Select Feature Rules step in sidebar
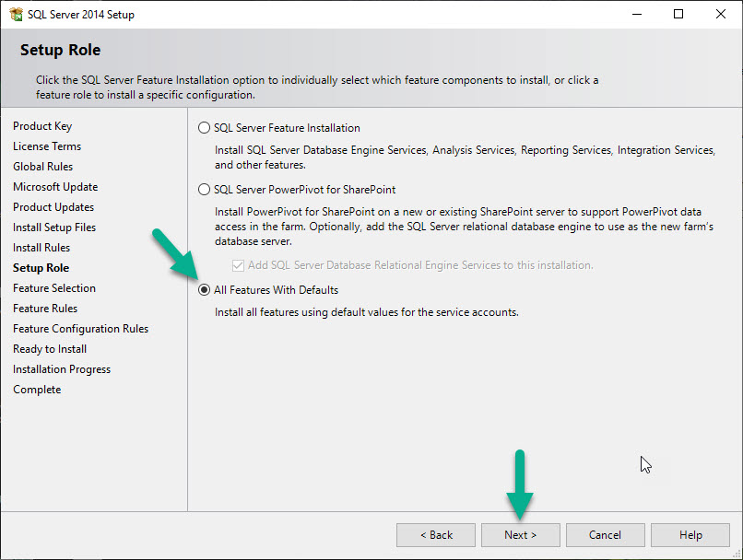The height and width of the screenshot is (560, 743). 45,309
